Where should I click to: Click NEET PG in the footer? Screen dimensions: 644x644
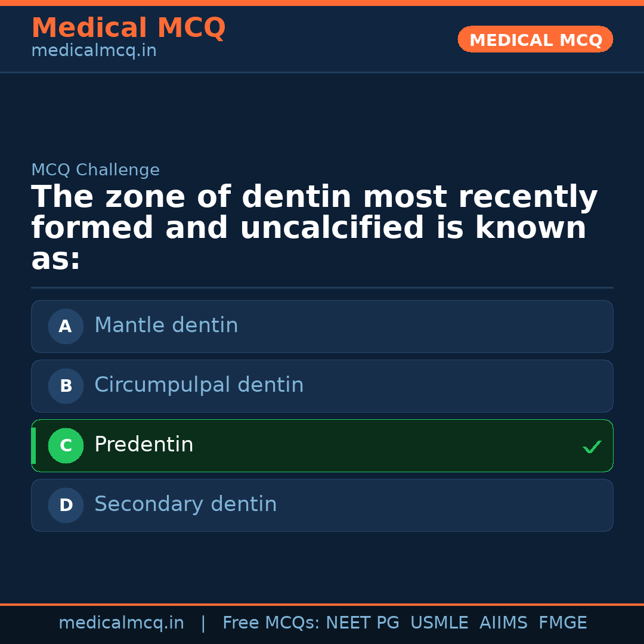(363, 623)
